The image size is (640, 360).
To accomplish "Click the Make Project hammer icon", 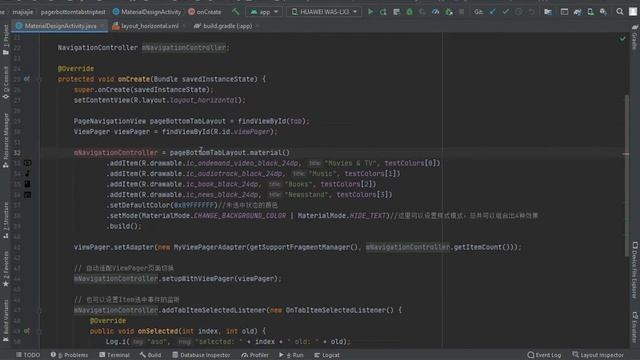I will click(236, 12).
